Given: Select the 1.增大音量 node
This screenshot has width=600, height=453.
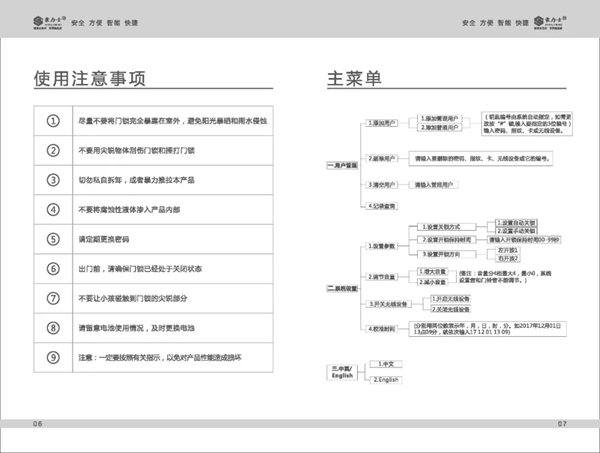Looking at the screenshot, I should tap(432, 272).
